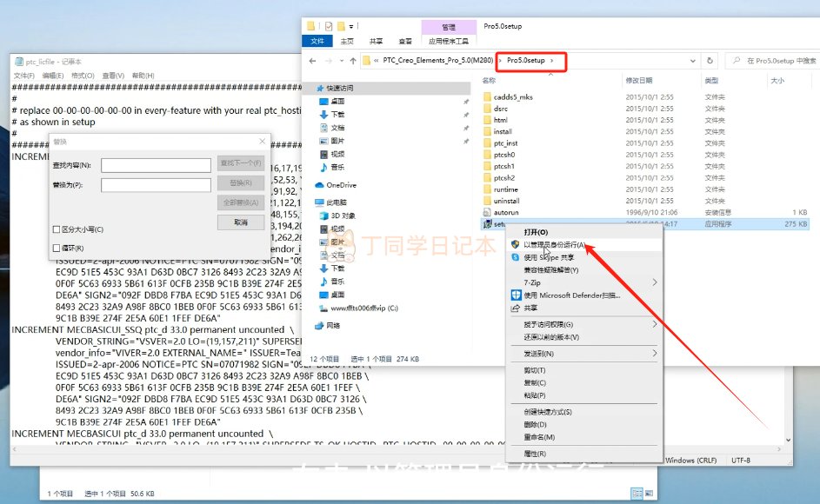This screenshot has width=820, height=504.
Task: Open 应用程序工具 ribbon tab
Action: click(449, 41)
